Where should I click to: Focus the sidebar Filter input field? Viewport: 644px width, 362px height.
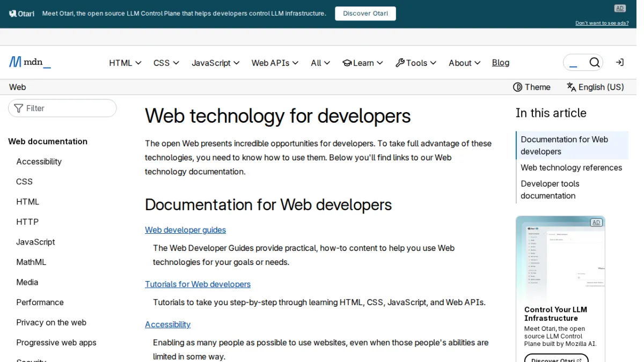62,108
